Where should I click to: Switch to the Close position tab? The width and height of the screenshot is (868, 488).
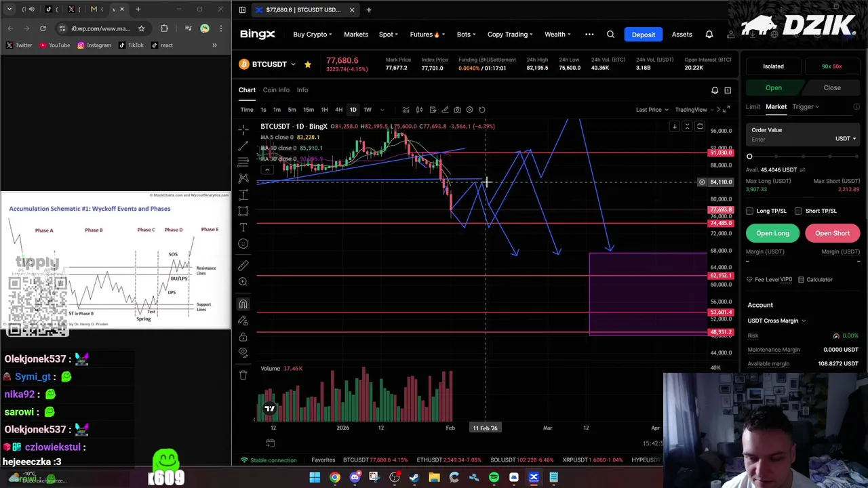click(832, 88)
